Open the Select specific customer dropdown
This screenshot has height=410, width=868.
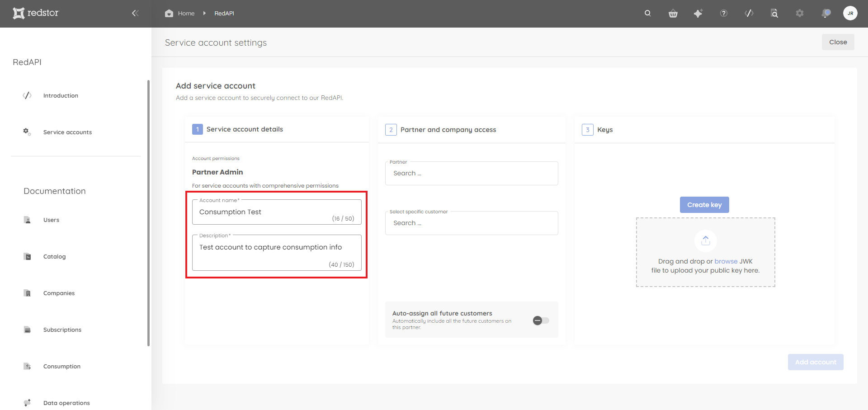[472, 223]
